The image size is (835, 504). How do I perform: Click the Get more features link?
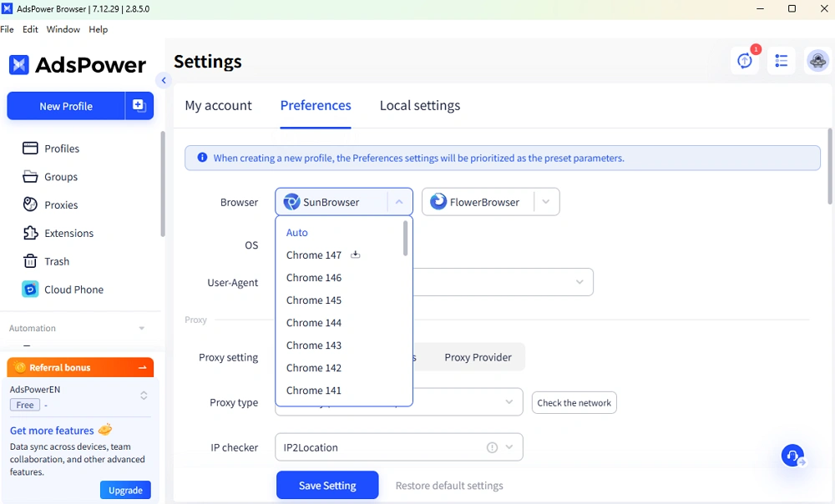[x=52, y=430]
